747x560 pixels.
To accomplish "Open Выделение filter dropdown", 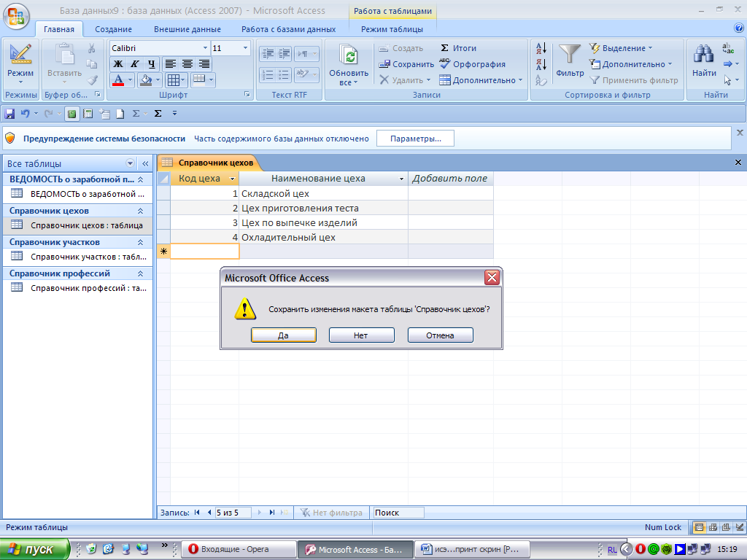I will (621, 48).
